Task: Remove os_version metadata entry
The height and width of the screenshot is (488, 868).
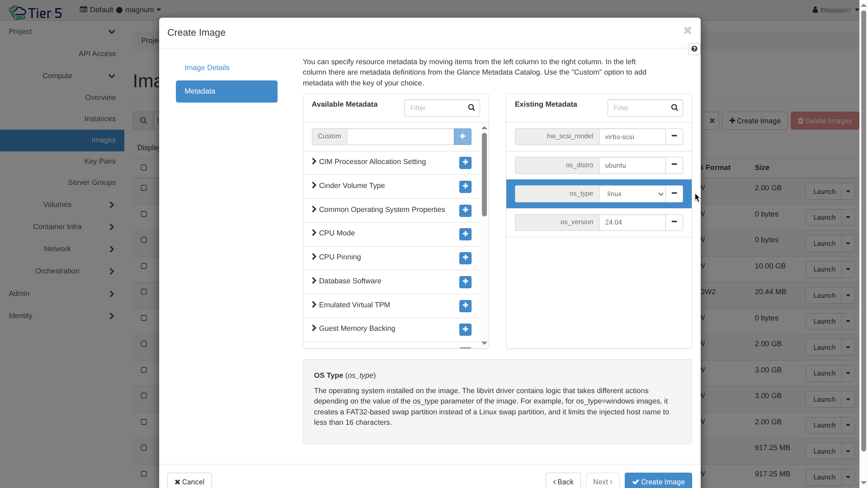Action: pos(674,222)
